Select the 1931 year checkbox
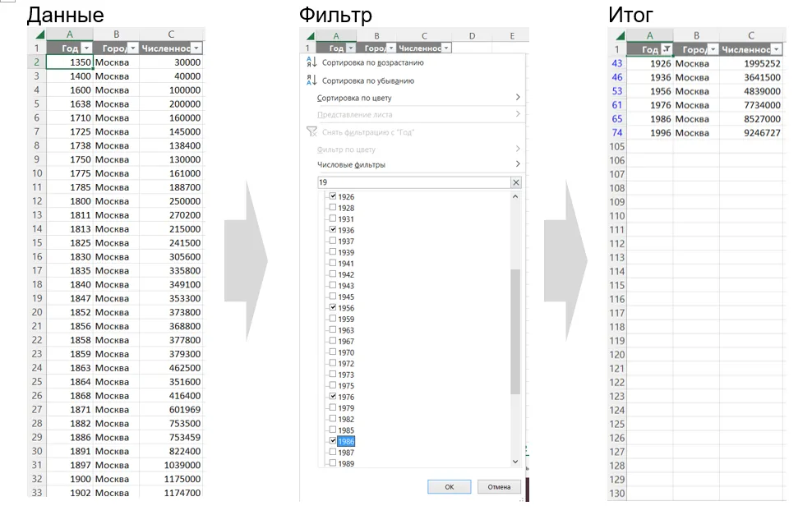This screenshot has width=812, height=515. [x=333, y=218]
